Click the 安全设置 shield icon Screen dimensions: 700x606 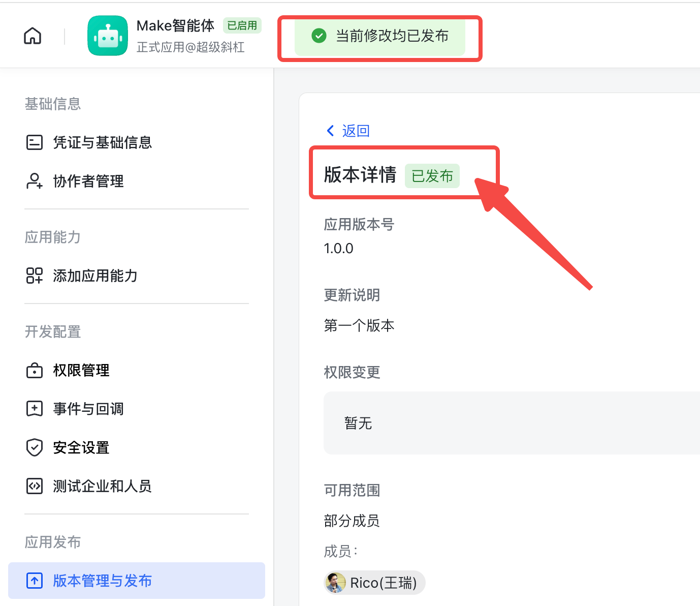click(34, 447)
